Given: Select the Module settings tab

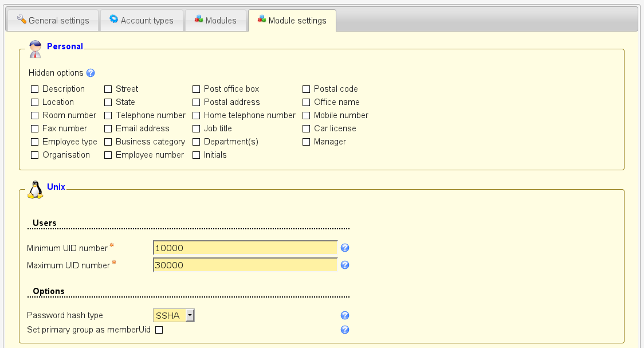Looking at the screenshot, I should coord(292,20).
